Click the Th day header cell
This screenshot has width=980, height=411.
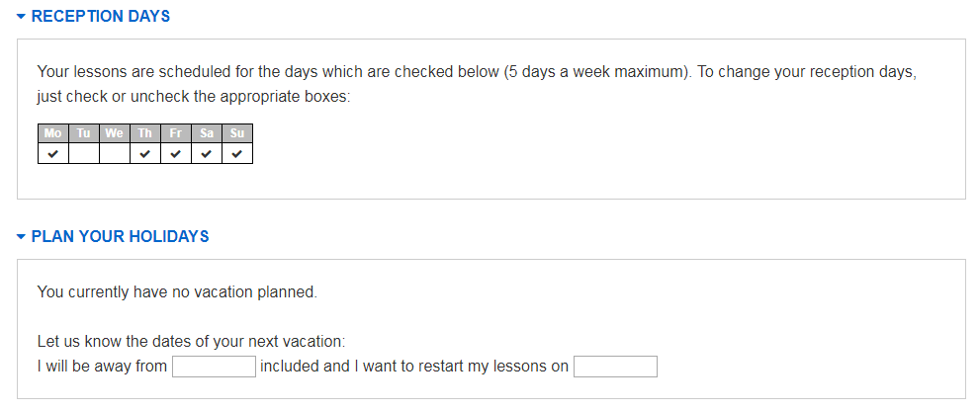(x=145, y=133)
